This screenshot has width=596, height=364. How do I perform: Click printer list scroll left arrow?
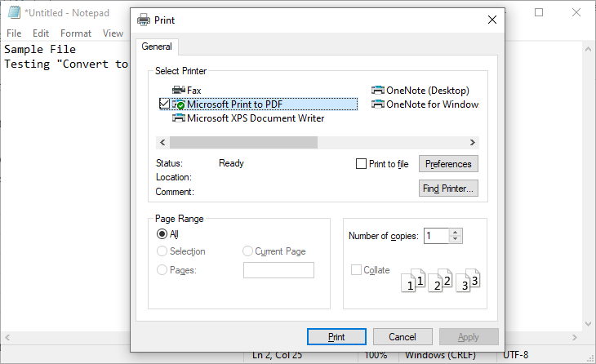(x=162, y=143)
